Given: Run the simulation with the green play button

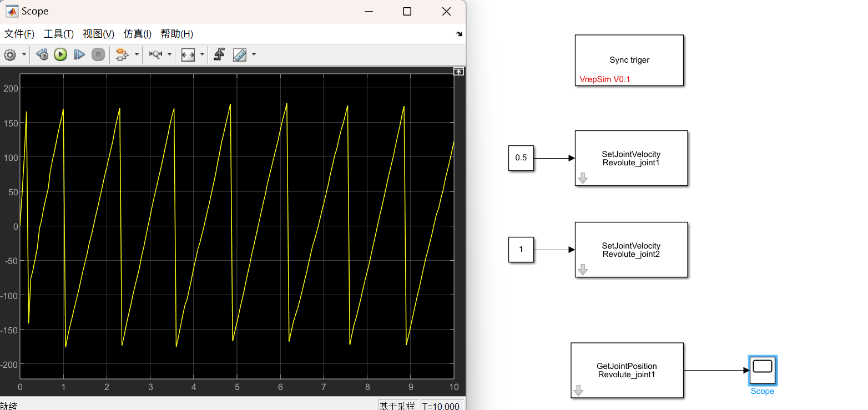Looking at the screenshot, I should (60, 54).
